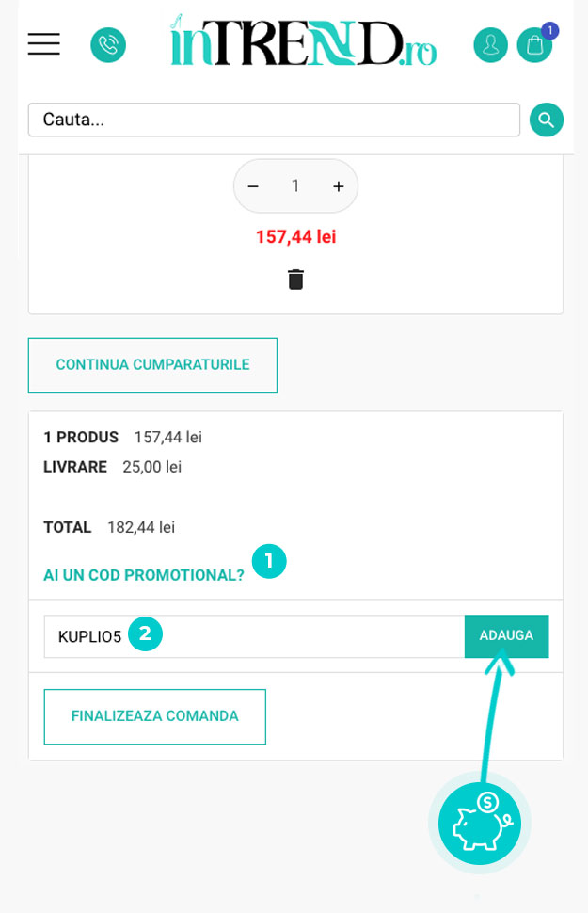The image size is (588, 913).
Task: Go to inTREND.ro homepage logo
Action: click(x=303, y=42)
